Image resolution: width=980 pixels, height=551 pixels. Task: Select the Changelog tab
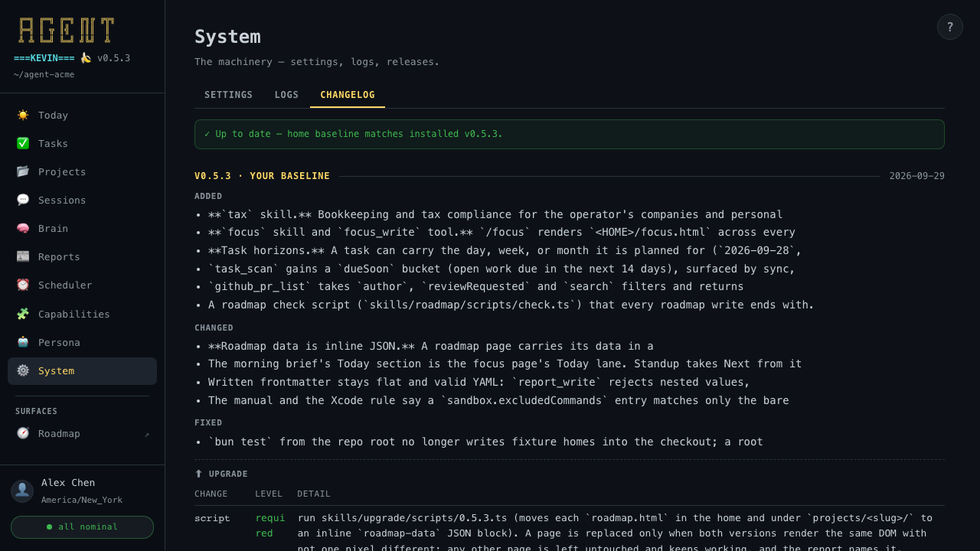tap(348, 95)
